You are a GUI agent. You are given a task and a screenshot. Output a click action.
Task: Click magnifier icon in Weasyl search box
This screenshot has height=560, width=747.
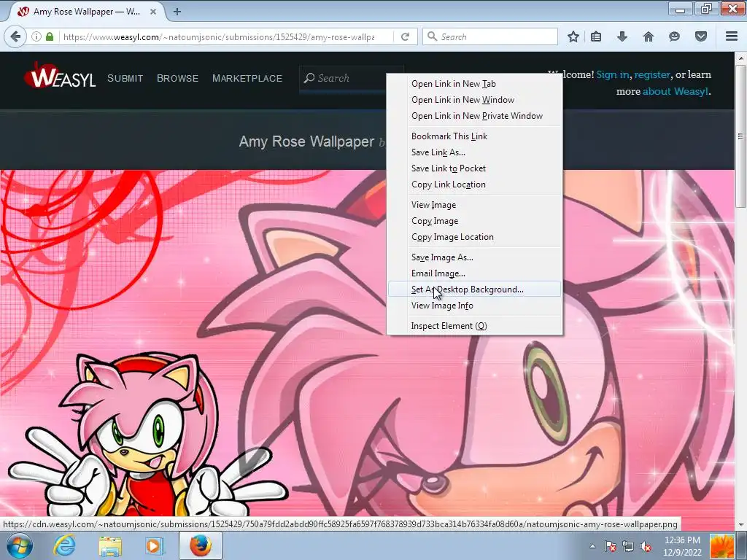[309, 77]
